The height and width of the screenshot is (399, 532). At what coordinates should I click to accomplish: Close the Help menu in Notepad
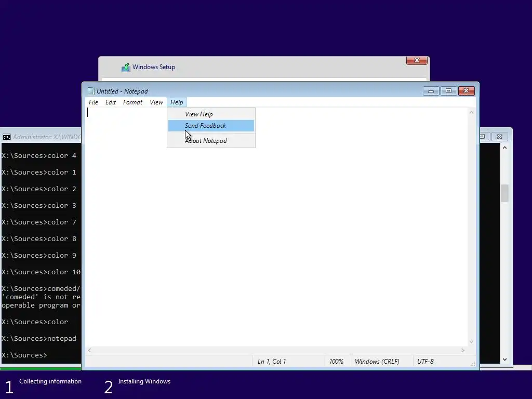point(177,102)
